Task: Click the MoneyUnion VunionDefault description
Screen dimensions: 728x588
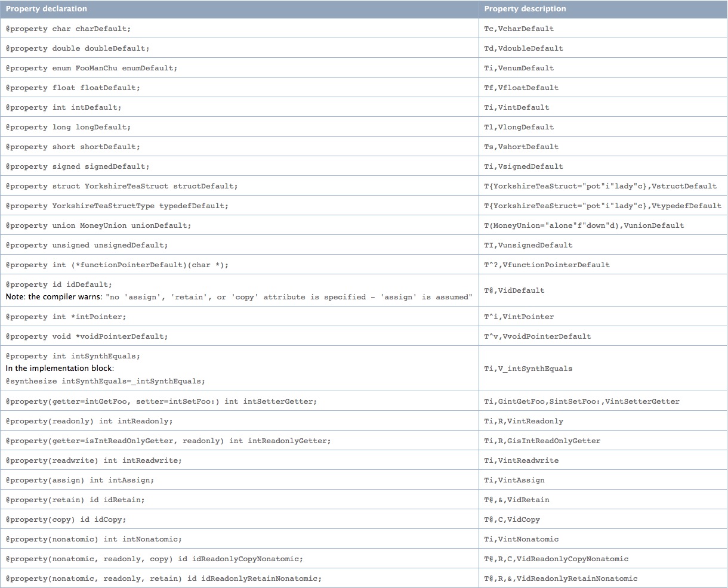Action: pyautogui.click(x=584, y=225)
